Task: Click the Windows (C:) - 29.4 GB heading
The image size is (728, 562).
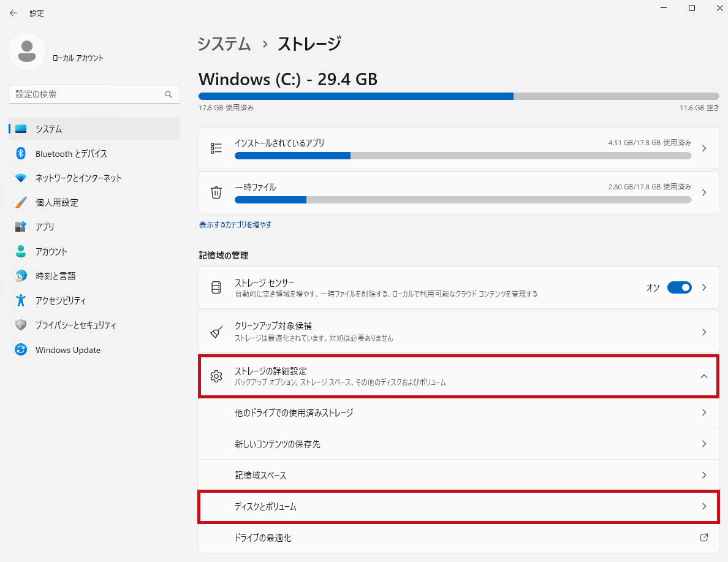Action: point(288,79)
